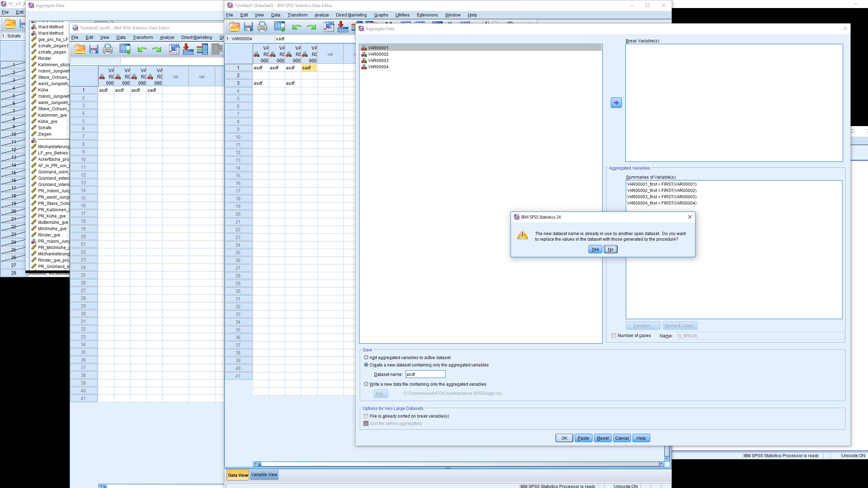Open data file icon in Untitled1 toolbar
868x488 pixels.
pos(234,27)
